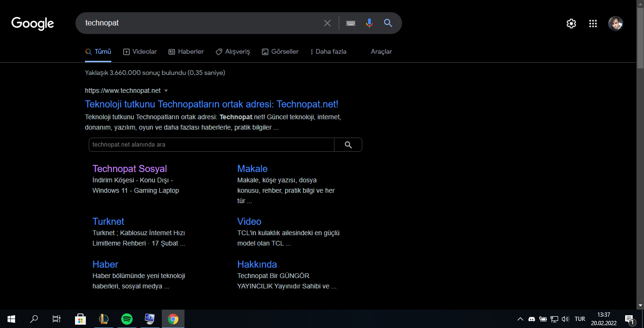Focus the technopat.net alanında ara field
644x328 pixels.
point(211,145)
